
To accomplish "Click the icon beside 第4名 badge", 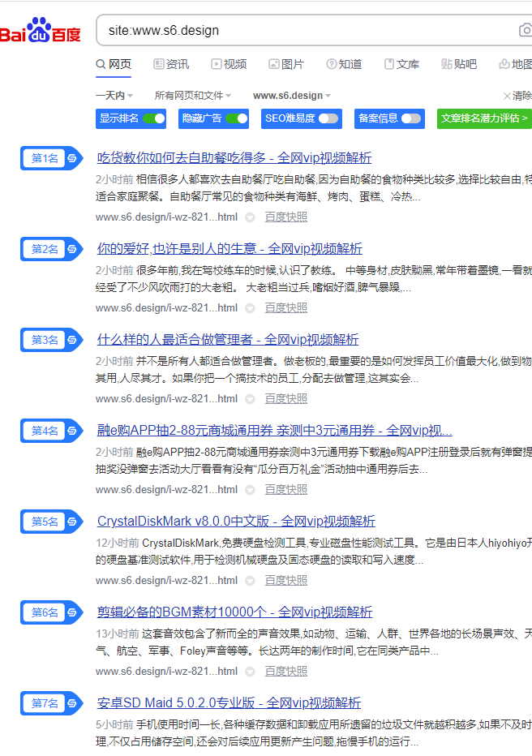I will (x=72, y=431).
